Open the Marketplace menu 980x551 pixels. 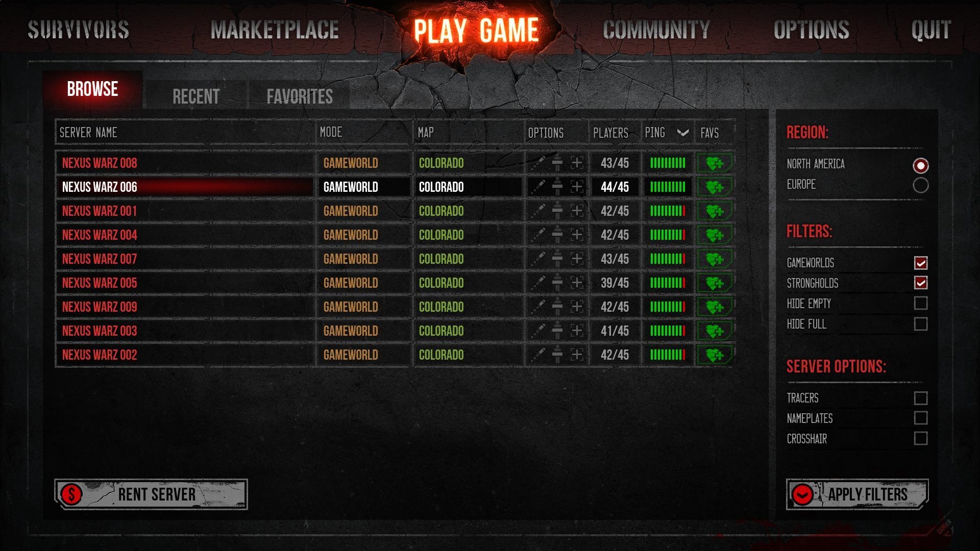point(275,30)
